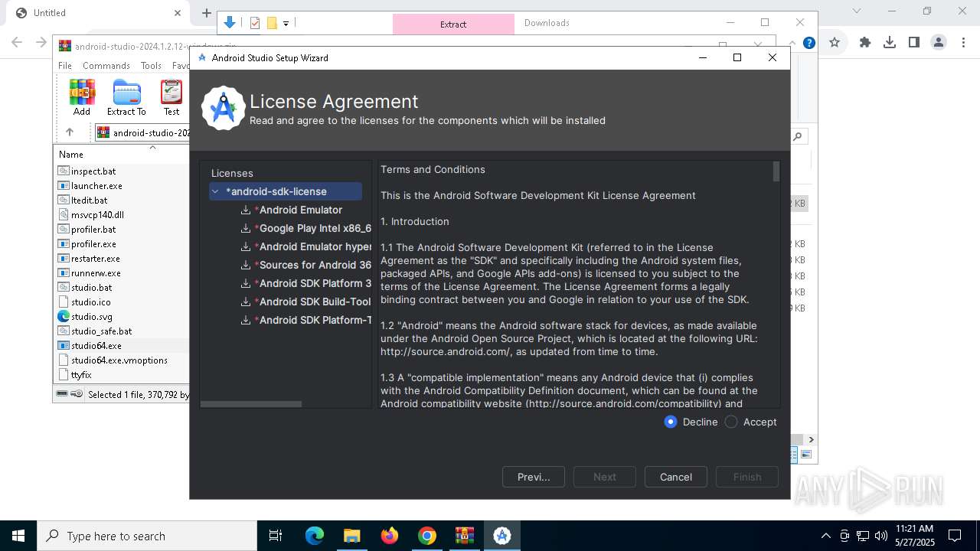980x551 pixels.
Task: Click the Sources for Android 36 download icon
Action: (x=246, y=265)
